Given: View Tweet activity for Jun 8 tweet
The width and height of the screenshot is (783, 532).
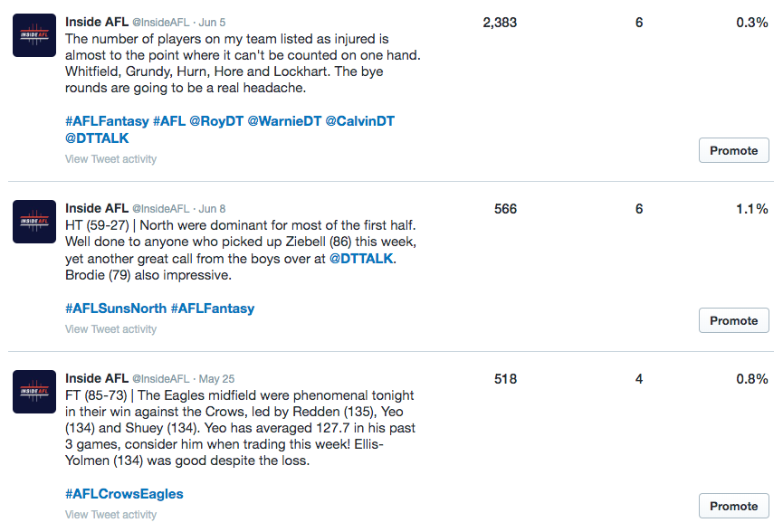Looking at the screenshot, I should 110,329.
